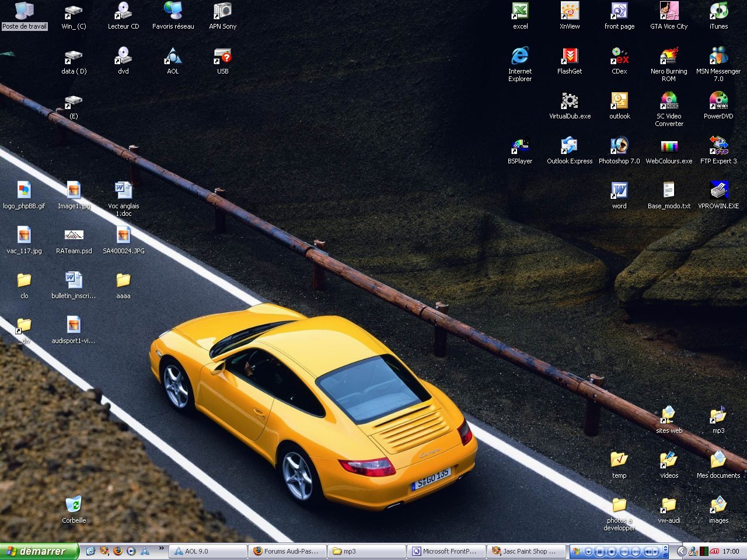Click the Corbeille recycle bin icon
Screen dimensions: 747x560
pyautogui.click(x=74, y=505)
